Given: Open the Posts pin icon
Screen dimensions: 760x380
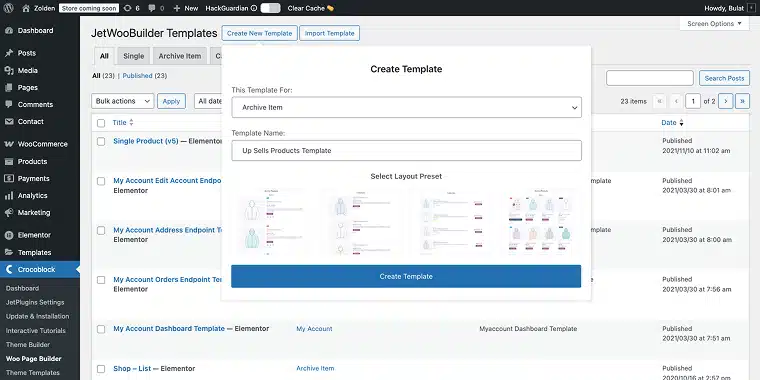Looking at the screenshot, I should [x=9, y=53].
